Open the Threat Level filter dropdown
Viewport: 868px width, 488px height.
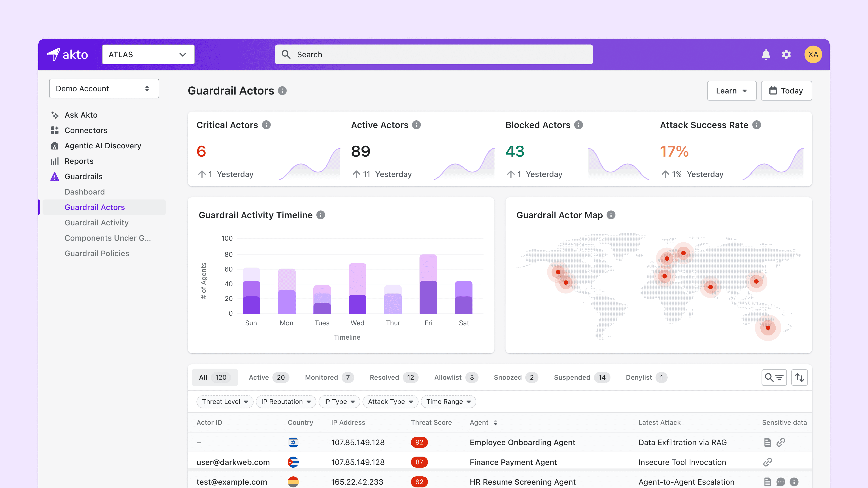click(225, 401)
